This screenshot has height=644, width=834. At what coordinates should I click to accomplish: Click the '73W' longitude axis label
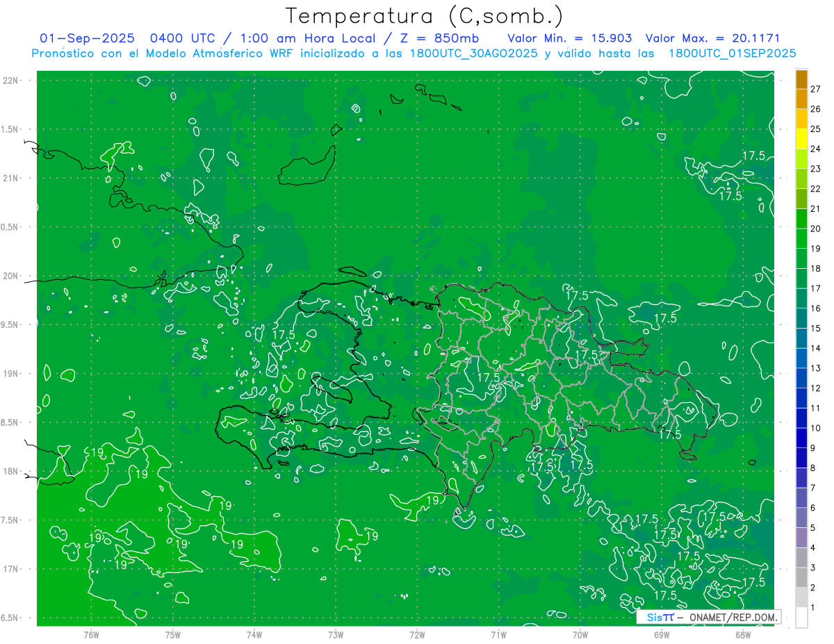pyautogui.click(x=336, y=636)
